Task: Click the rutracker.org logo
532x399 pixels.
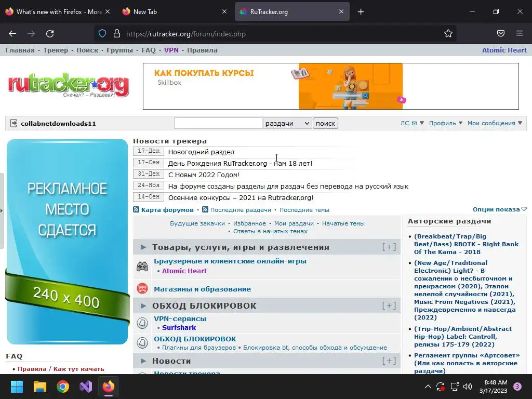Action: click(69, 84)
